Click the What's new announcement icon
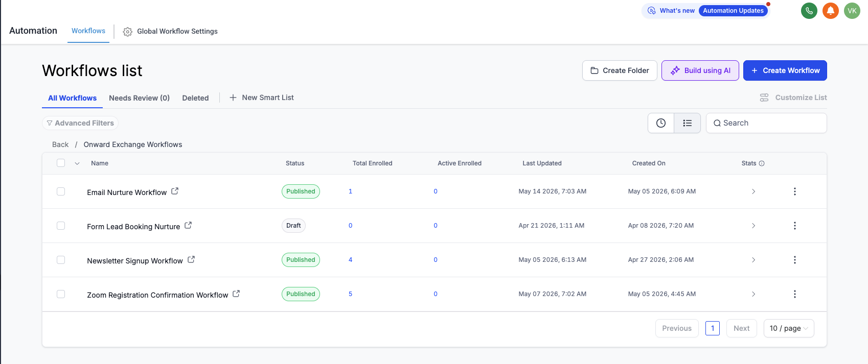 652,11
